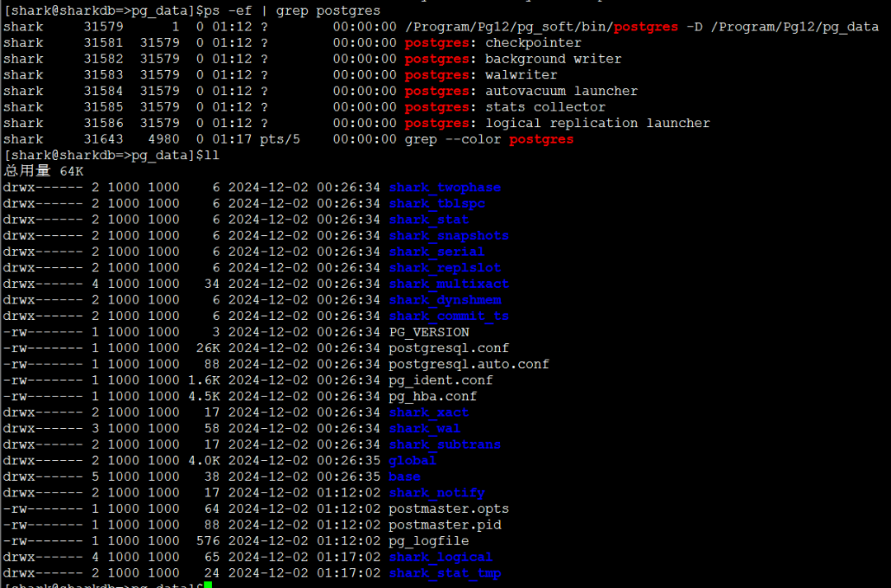Image resolution: width=891 pixels, height=588 pixels.
Task: Select the shark_notify directory name
Action: (436, 492)
